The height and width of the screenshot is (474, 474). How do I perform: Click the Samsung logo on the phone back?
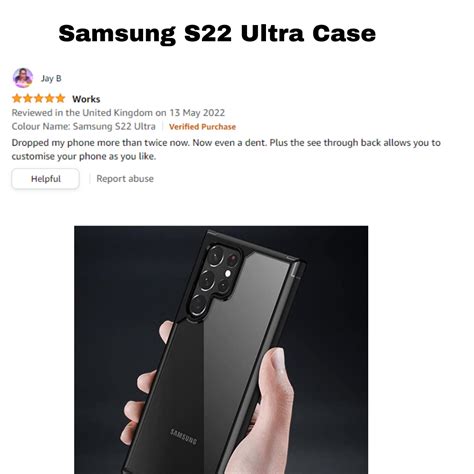pyautogui.click(x=183, y=436)
